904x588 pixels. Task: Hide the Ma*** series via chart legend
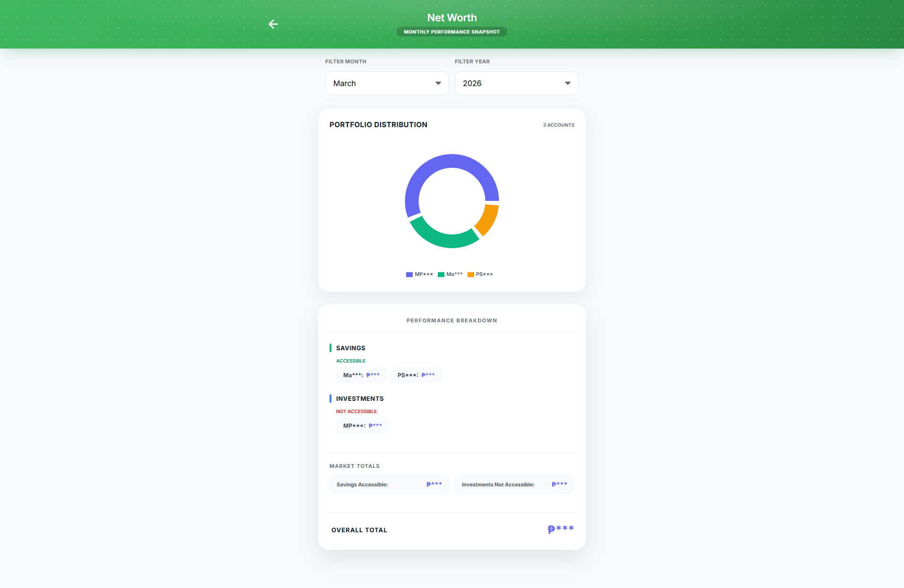tap(450, 275)
